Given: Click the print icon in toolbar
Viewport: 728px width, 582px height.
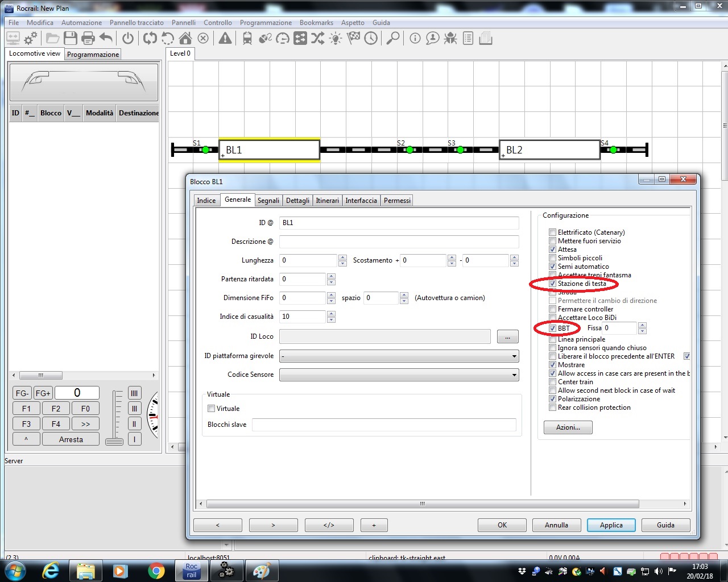Looking at the screenshot, I should (88, 39).
